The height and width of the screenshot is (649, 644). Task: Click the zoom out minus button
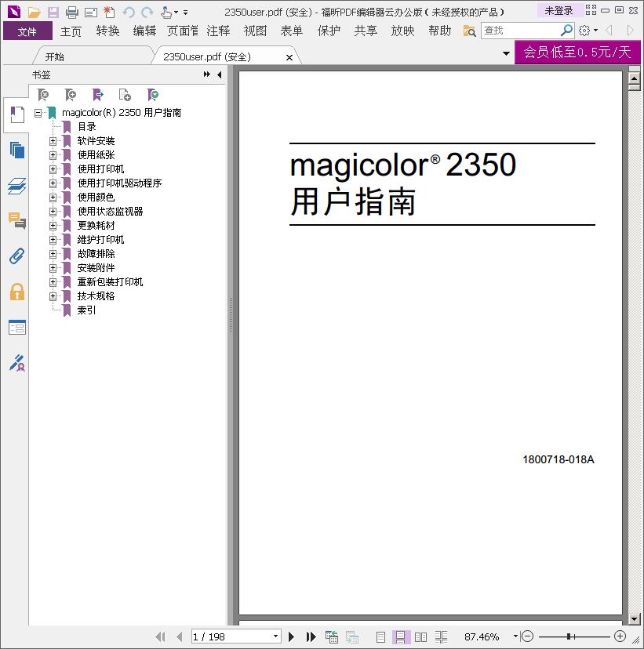pos(527,636)
